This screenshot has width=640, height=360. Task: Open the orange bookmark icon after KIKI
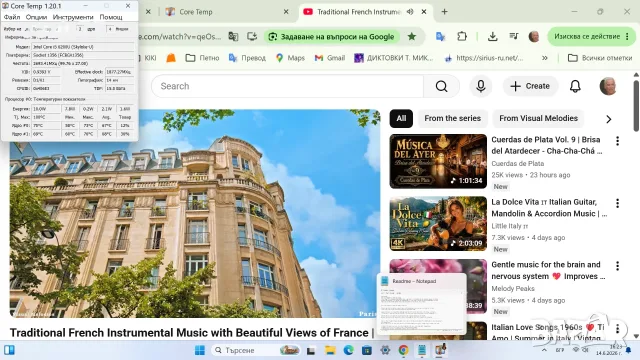coord(171,58)
